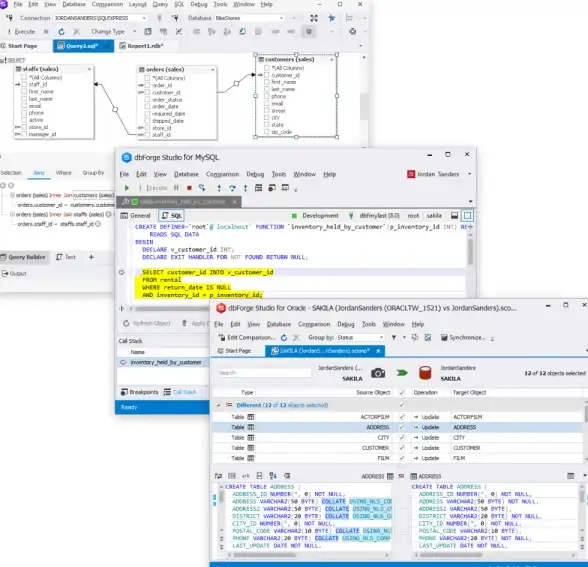The height and width of the screenshot is (567, 588).
Task: Switch to Report1.rdb tab
Action: 146,46
